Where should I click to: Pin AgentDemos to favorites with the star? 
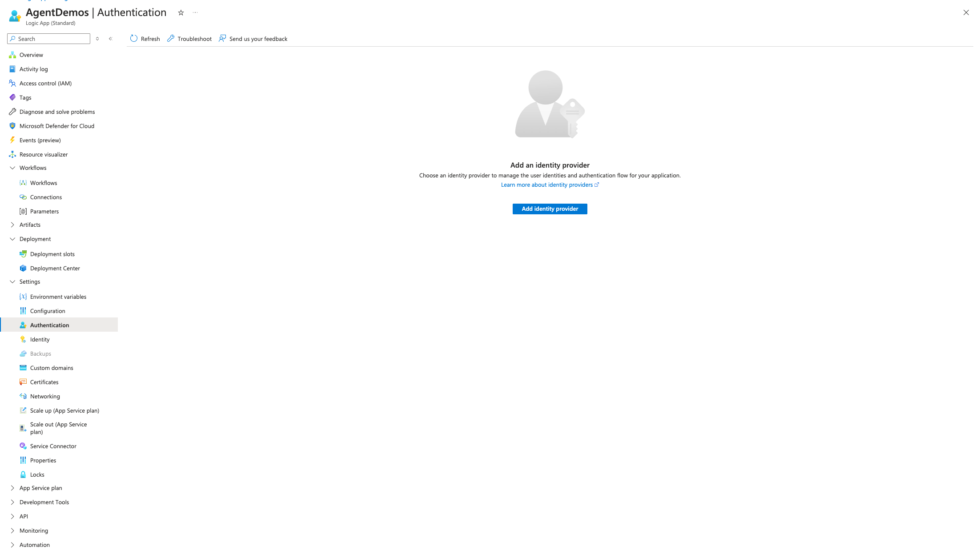[181, 12]
